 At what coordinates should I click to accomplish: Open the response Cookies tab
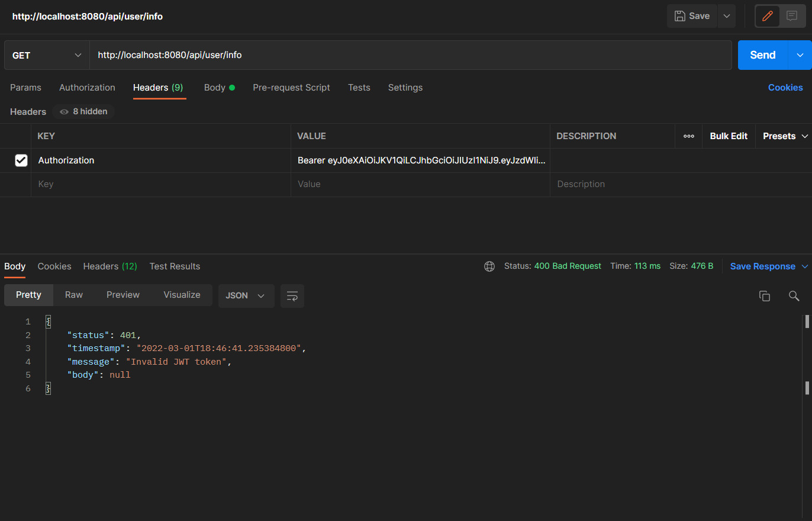tap(54, 266)
